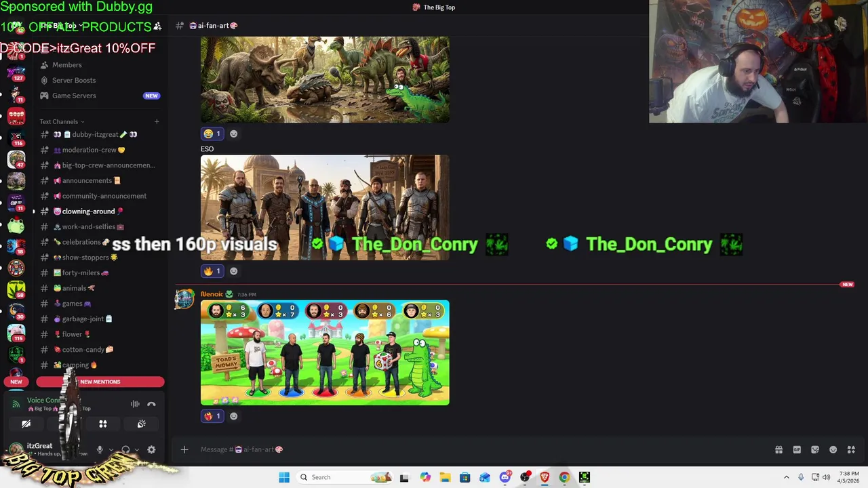Open microphone input options arrow
The image size is (868, 488).
tap(111, 449)
